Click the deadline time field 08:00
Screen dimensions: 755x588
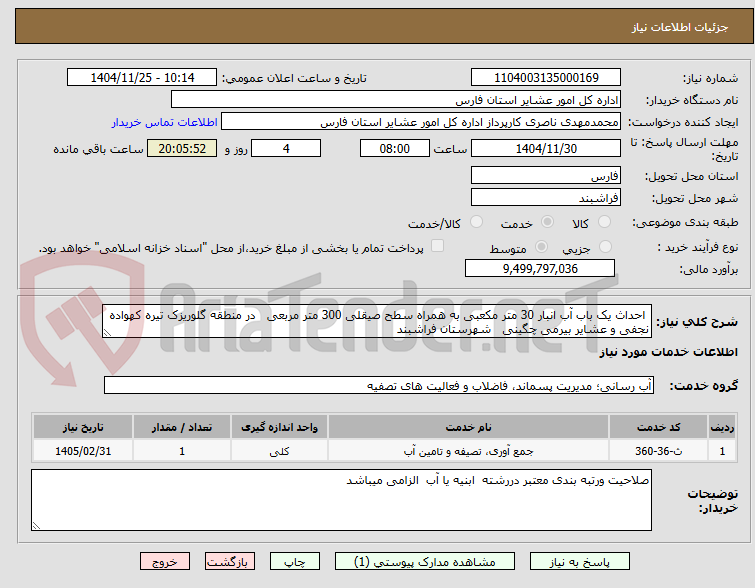pos(394,148)
